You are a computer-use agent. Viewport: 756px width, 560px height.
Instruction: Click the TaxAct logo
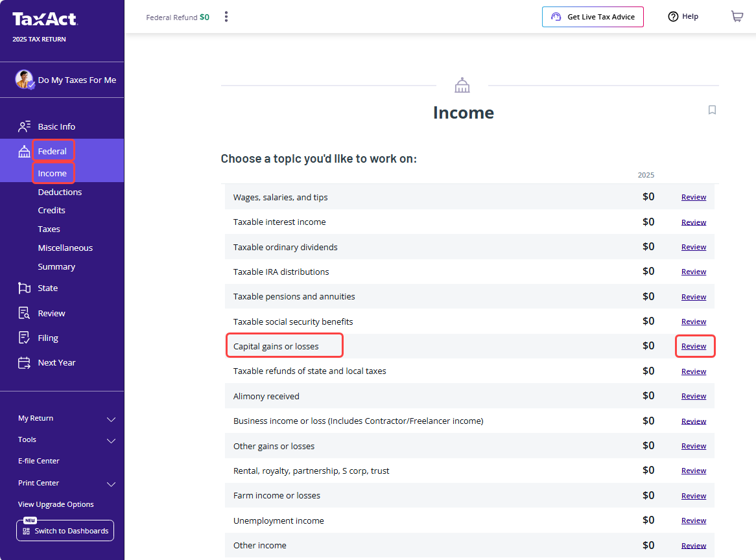[x=45, y=19]
